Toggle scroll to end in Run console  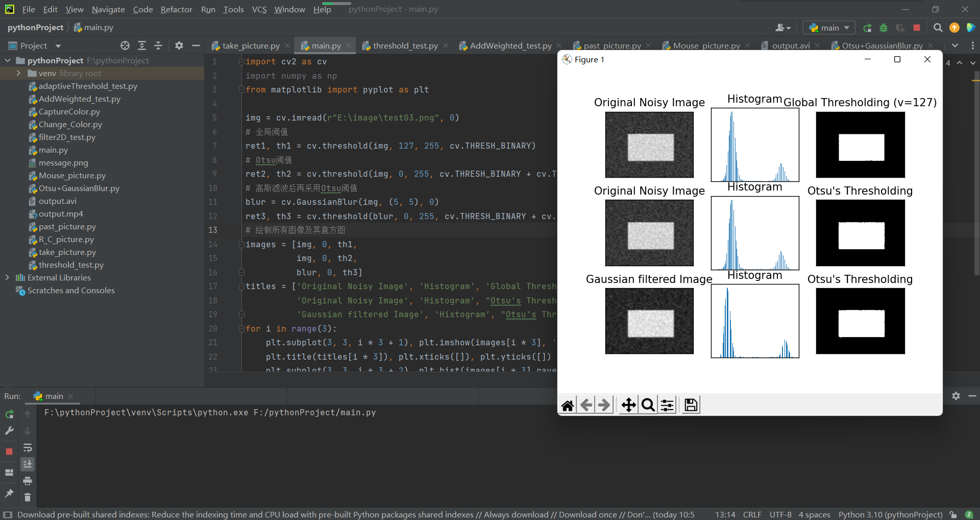tap(28, 464)
